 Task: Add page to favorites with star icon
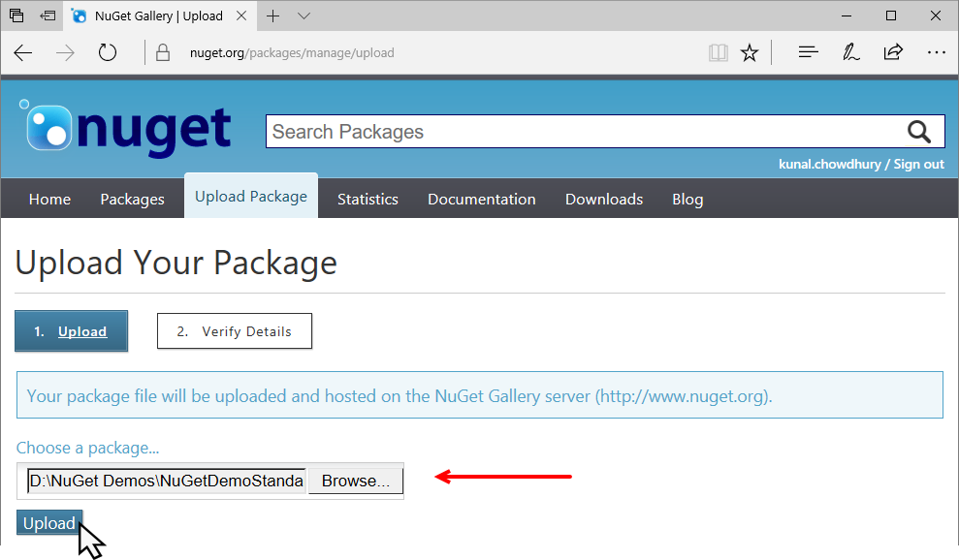[750, 53]
